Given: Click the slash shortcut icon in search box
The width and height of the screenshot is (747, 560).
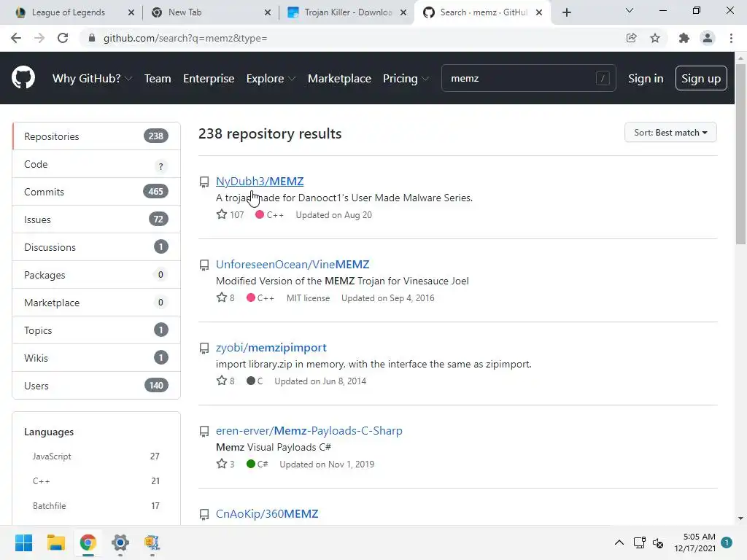Looking at the screenshot, I should 603,78.
